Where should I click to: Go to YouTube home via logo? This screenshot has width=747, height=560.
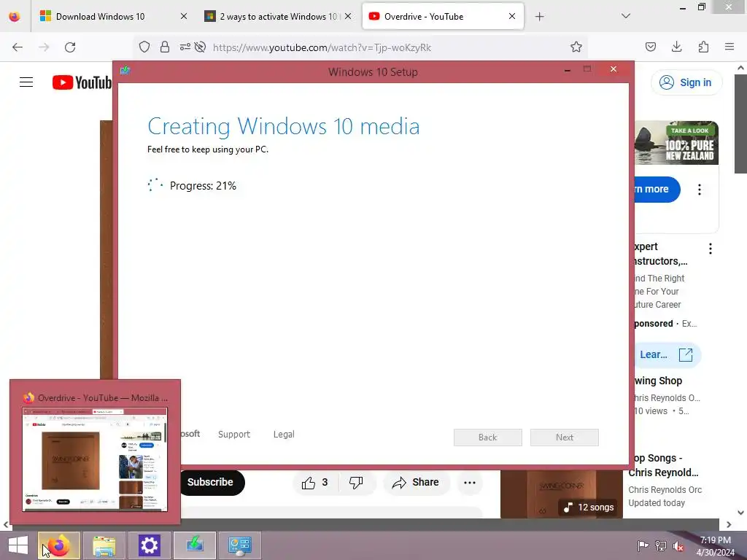point(82,82)
